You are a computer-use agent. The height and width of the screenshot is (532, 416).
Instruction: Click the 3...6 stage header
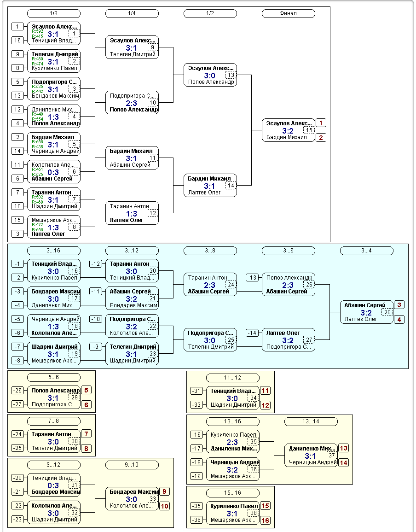point(289,251)
